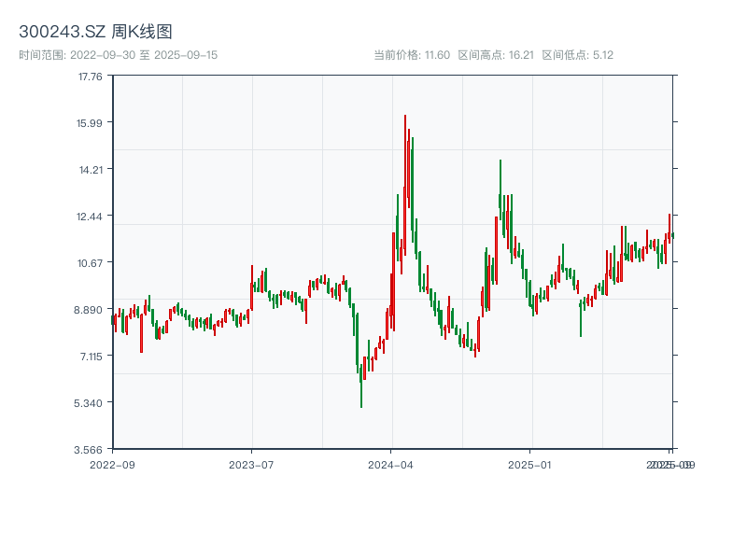Click the tallest red candlestick at the 16.21 peak

coord(405,186)
